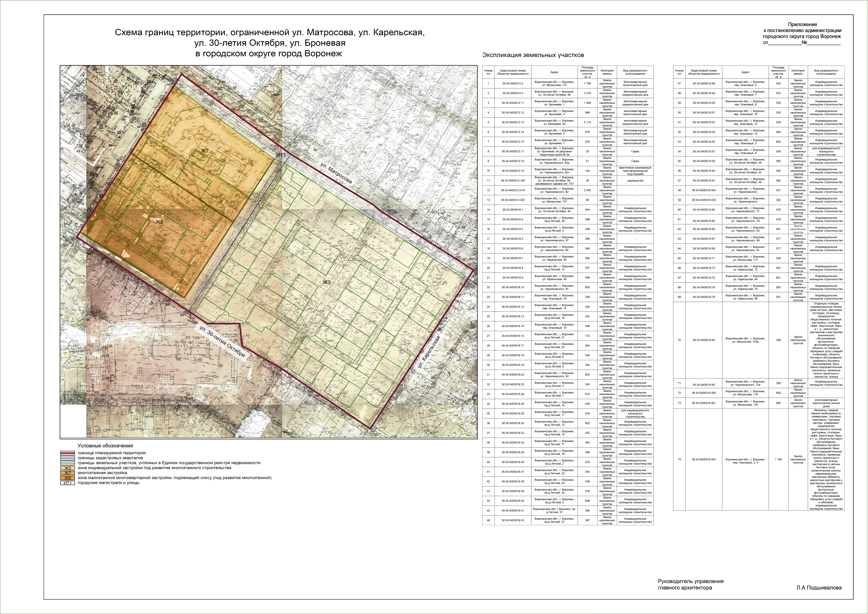Click the Ж7 zone label on map
The image size is (868, 614).
[x=205, y=151]
